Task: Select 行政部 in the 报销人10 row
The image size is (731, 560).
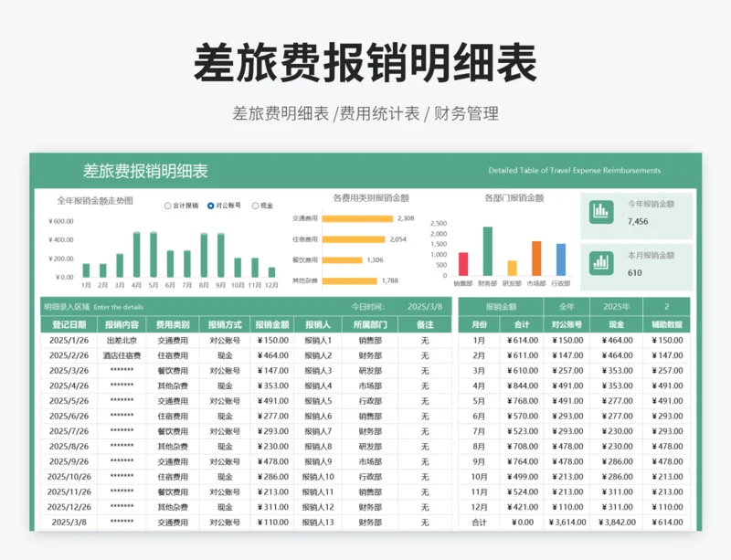Action: click(370, 477)
